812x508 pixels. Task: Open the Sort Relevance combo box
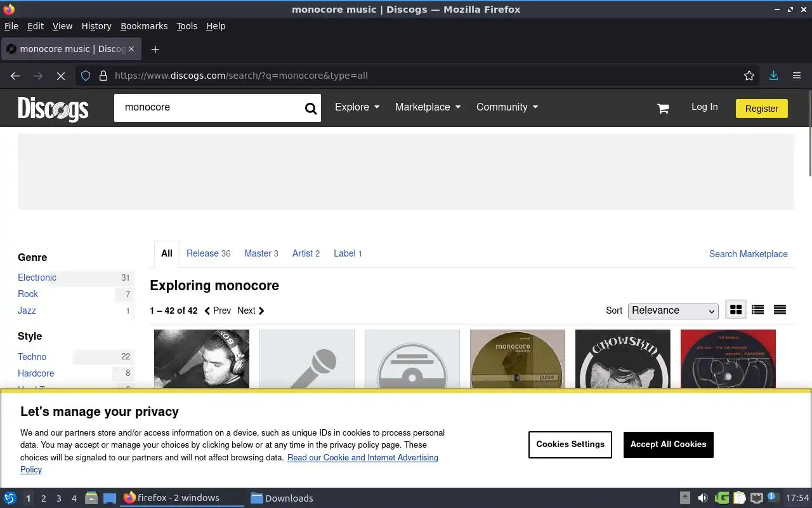pyautogui.click(x=673, y=311)
